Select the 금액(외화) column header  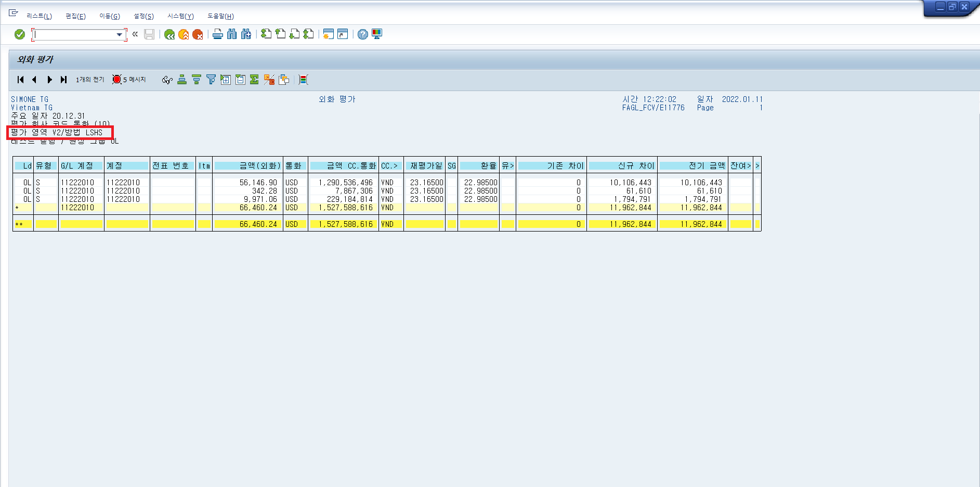(x=247, y=165)
